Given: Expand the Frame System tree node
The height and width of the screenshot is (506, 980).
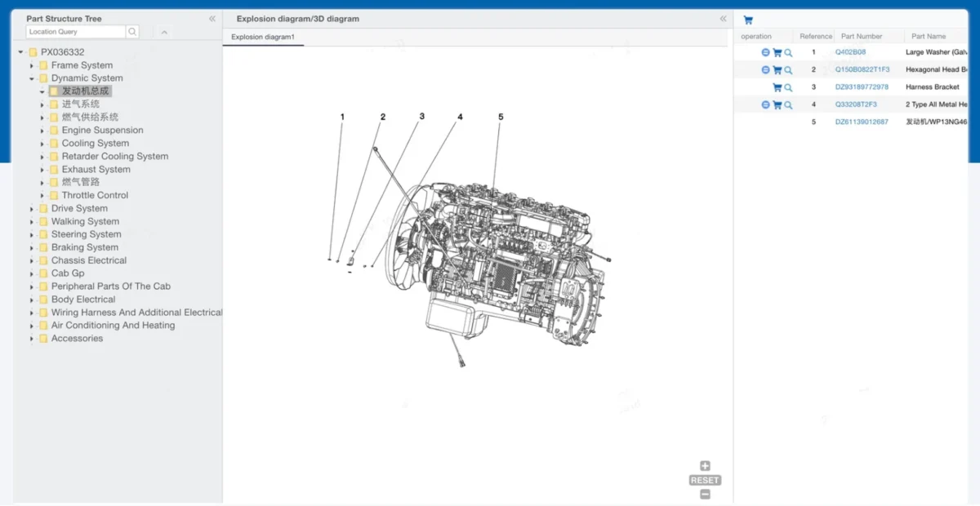Looking at the screenshot, I should (32, 65).
